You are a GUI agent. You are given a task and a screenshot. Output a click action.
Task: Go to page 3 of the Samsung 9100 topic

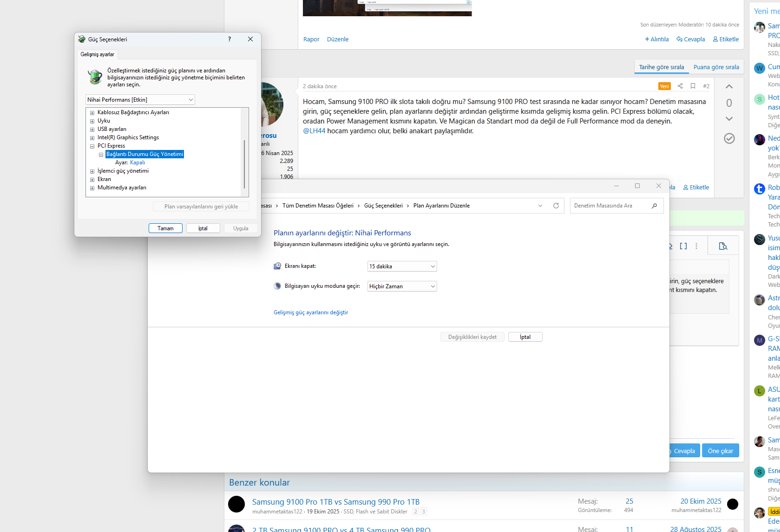pyautogui.click(x=424, y=512)
